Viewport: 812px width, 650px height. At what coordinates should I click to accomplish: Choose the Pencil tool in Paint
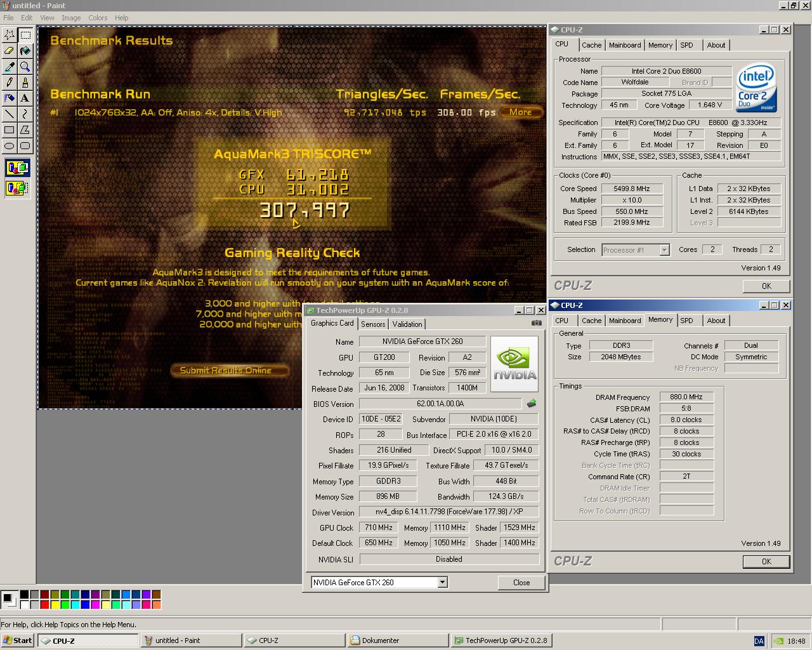10,83
